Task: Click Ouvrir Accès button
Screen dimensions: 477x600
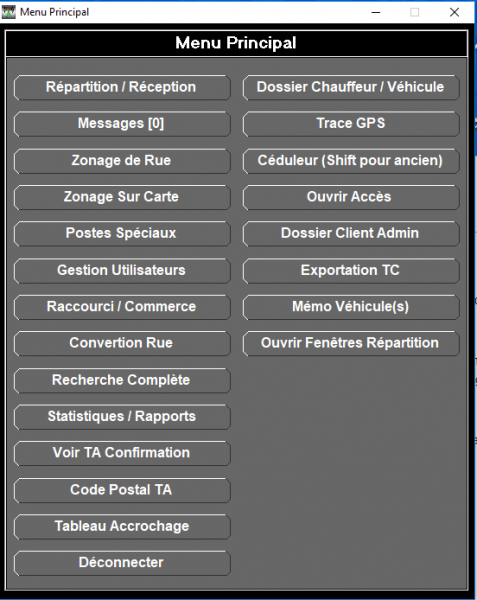Action: click(x=351, y=197)
